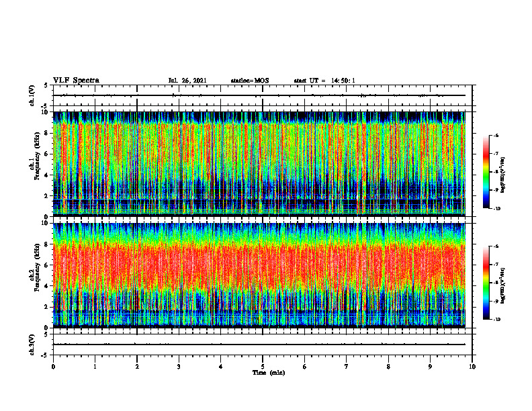Click time axis tick label "5"
Viewport: 532px width, 411px height.
click(x=263, y=367)
